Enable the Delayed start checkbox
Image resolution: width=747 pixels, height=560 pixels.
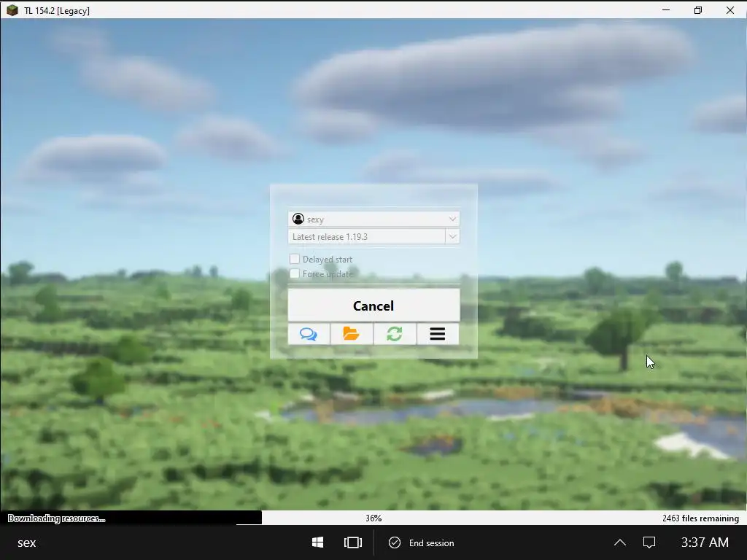pos(295,259)
